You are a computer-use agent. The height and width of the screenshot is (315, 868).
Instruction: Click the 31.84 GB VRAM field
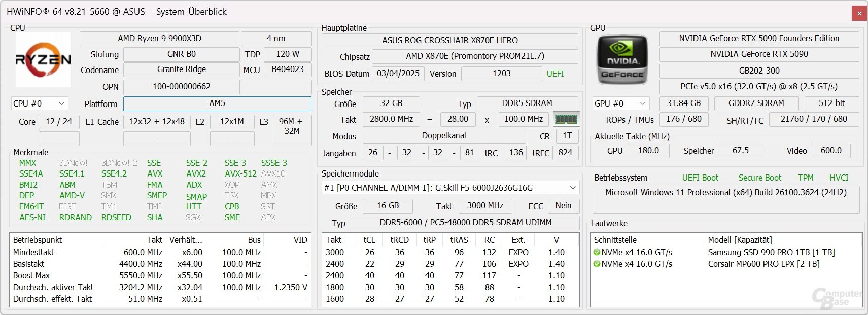(683, 103)
